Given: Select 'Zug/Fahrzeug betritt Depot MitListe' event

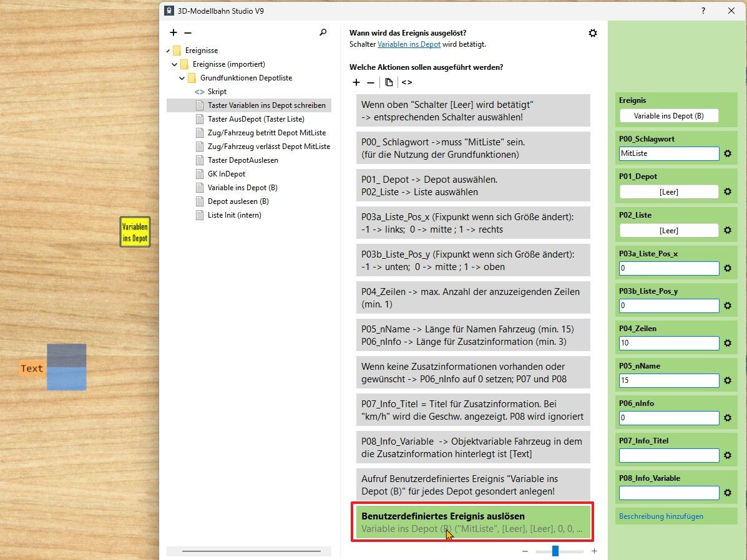Looking at the screenshot, I should pyautogui.click(x=267, y=133).
